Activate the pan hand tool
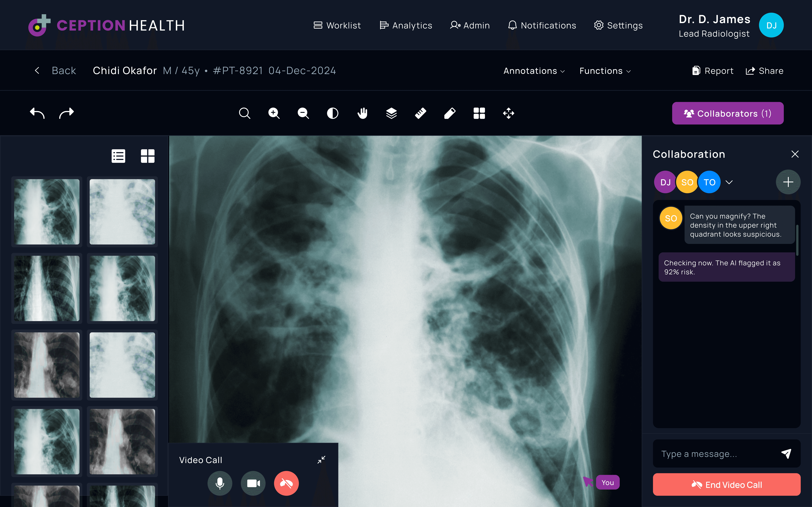Screen dimensions: 812x507 pos(362,113)
